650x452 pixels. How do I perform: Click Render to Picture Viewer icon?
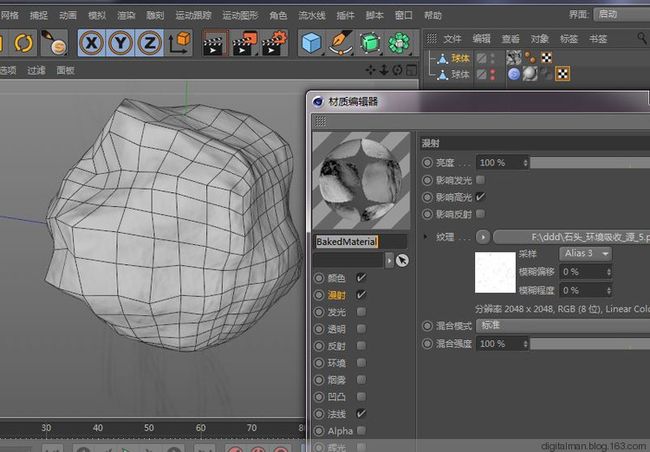coord(245,43)
